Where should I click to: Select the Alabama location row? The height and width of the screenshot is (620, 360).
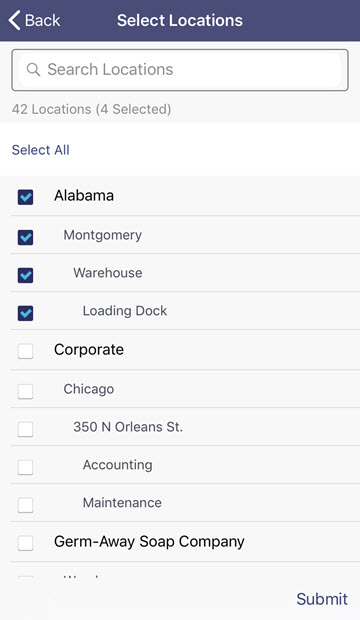tap(185, 196)
